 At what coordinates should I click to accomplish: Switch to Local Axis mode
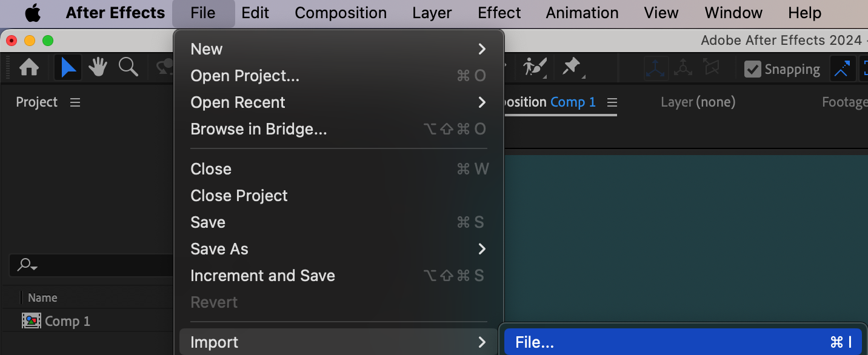coord(655,68)
